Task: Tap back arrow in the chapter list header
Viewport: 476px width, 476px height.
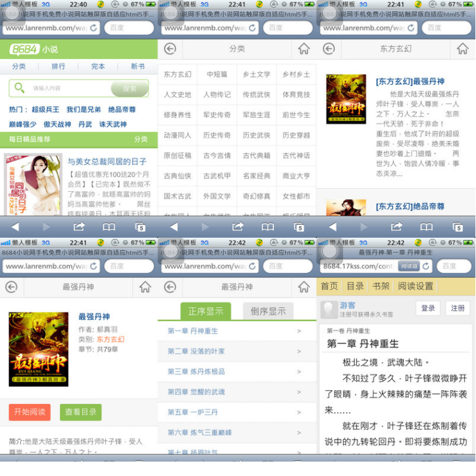Action: 170,287
